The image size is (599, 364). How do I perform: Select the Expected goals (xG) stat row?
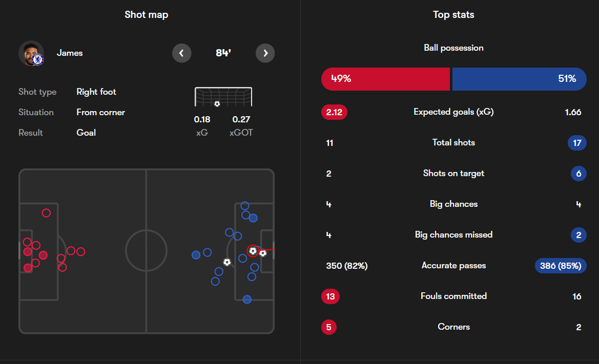(x=453, y=112)
